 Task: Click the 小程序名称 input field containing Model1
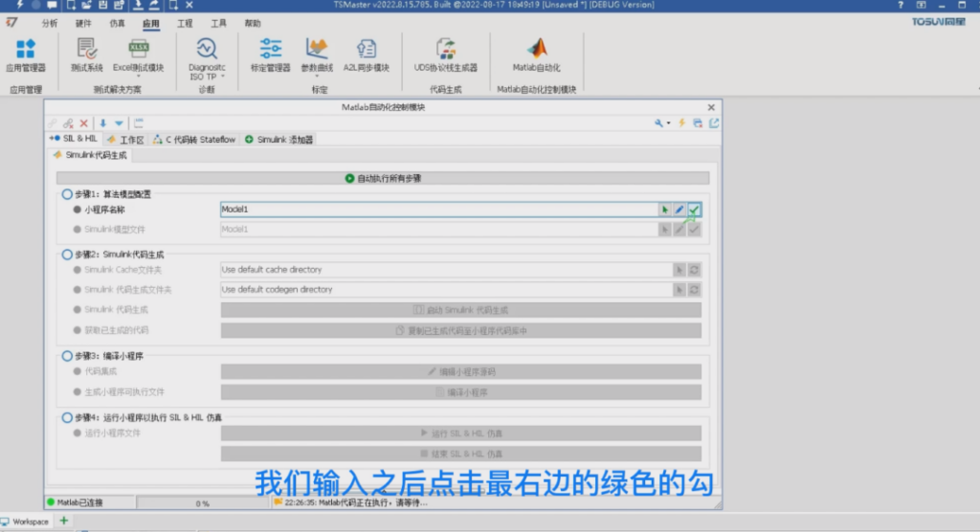(x=438, y=210)
